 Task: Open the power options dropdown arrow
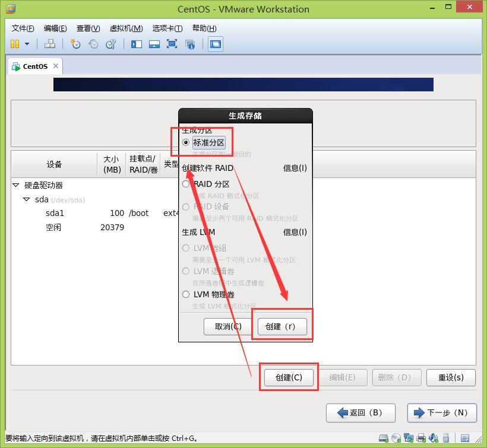pyautogui.click(x=27, y=44)
